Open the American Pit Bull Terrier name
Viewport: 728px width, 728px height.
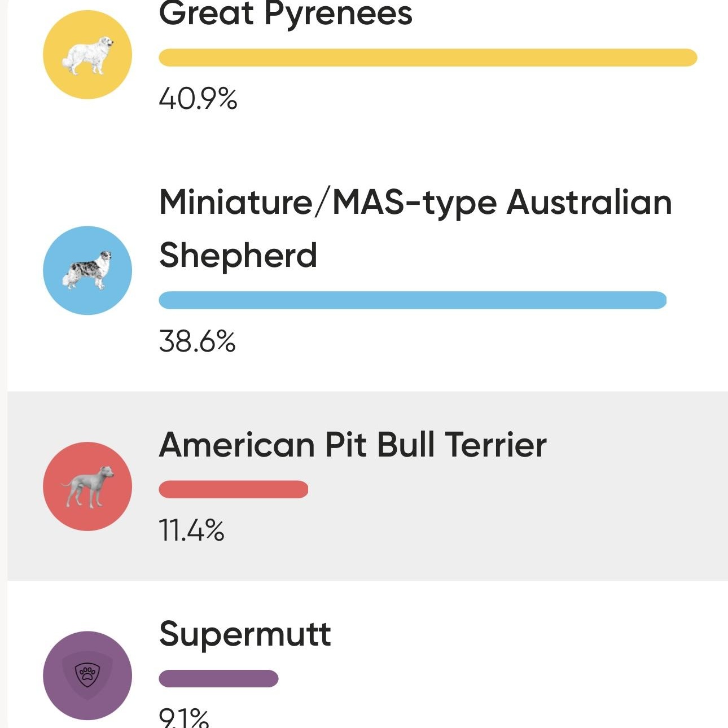353,445
